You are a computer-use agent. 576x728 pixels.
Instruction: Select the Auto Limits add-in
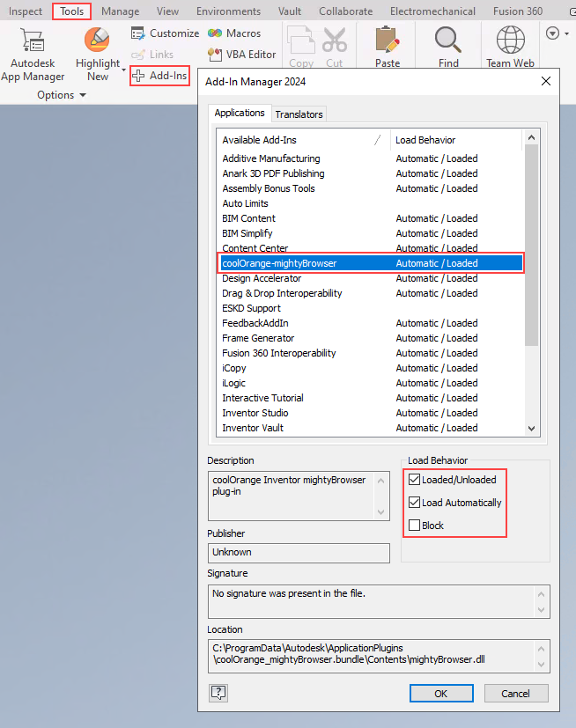point(370,203)
